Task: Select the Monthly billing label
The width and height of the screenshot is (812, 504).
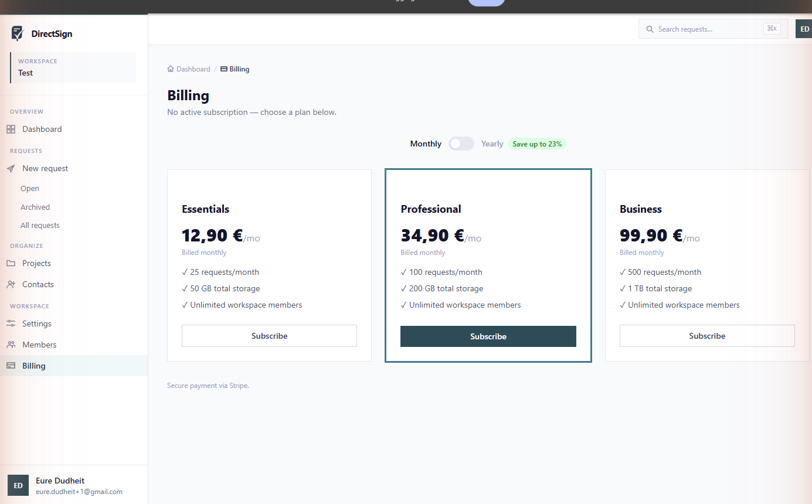Action: pos(426,144)
